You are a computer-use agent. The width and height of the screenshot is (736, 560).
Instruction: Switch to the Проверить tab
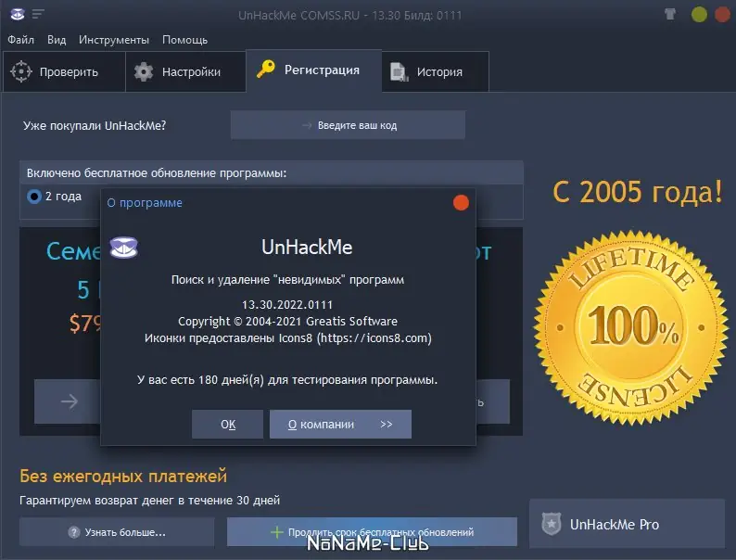coord(64,71)
